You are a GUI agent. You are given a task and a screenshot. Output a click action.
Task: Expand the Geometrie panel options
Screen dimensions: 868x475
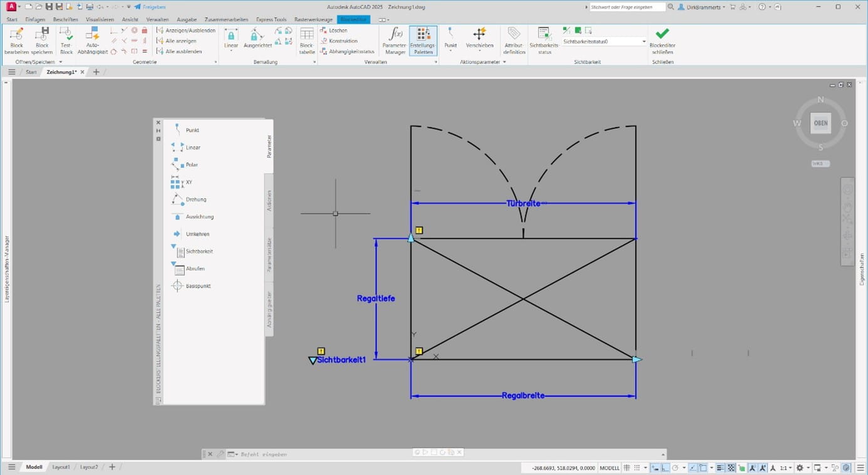215,61
